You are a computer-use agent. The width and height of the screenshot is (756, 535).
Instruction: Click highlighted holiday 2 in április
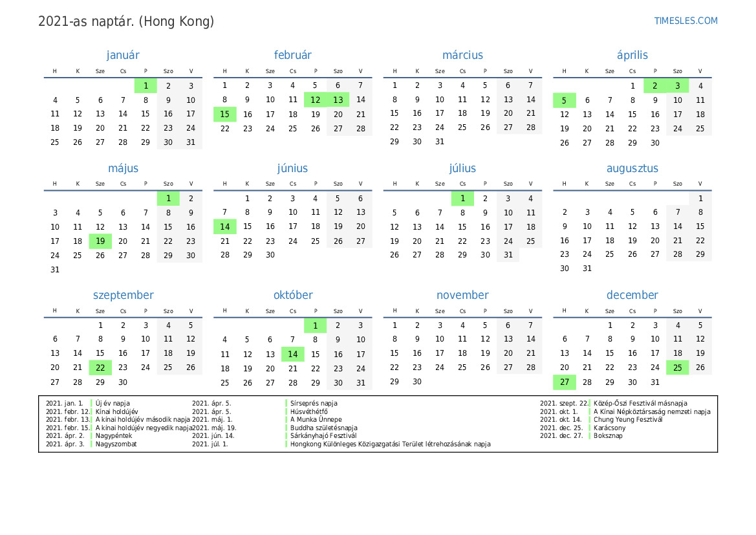click(654, 86)
